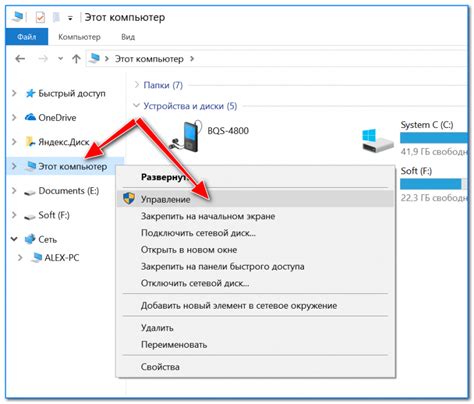
Task: Click the Up arrow navigation icon
Action: (x=76, y=59)
